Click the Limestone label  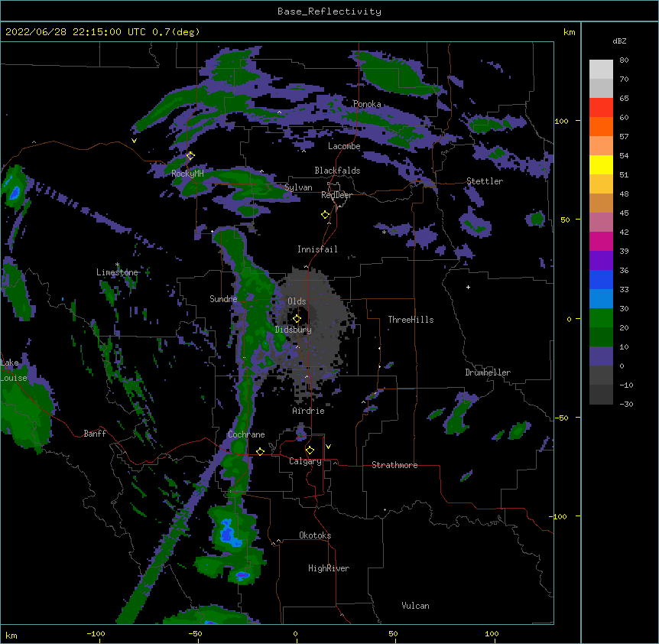tap(117, 272)
